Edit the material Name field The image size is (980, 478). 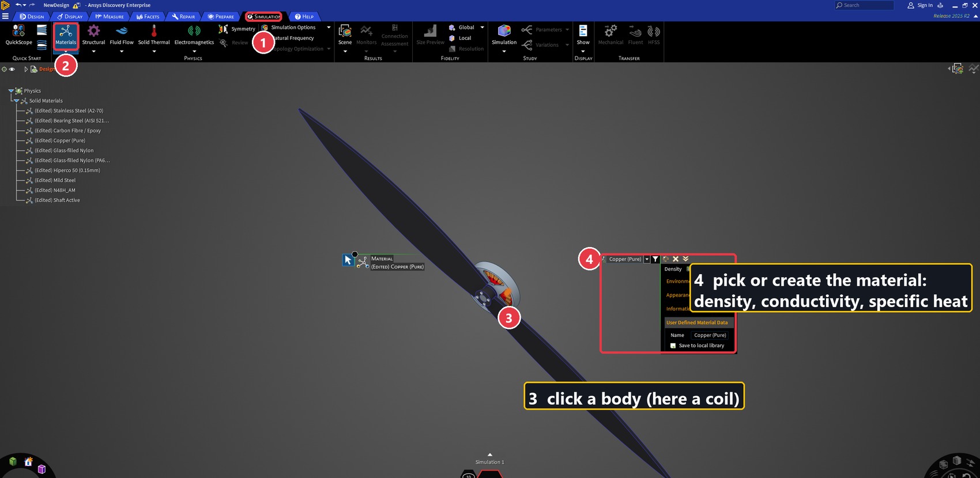pyautogui.click(x=710, y=335)
